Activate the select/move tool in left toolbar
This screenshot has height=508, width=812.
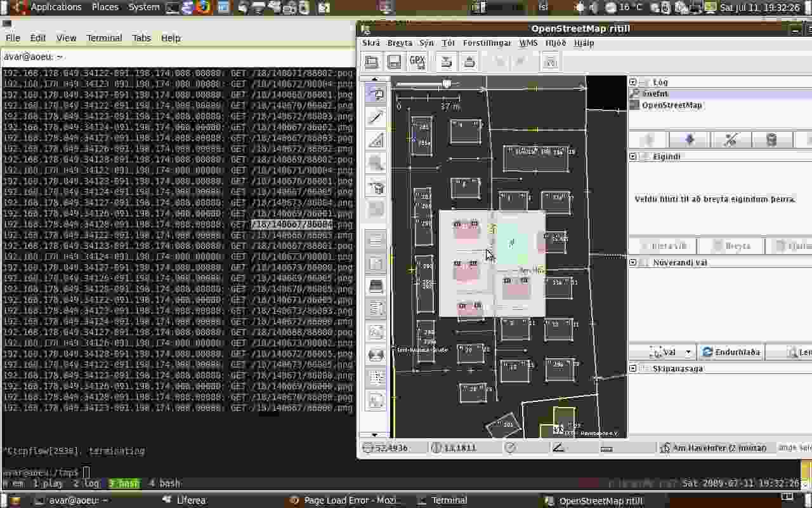pyautogui.click(x=376, y=95)
